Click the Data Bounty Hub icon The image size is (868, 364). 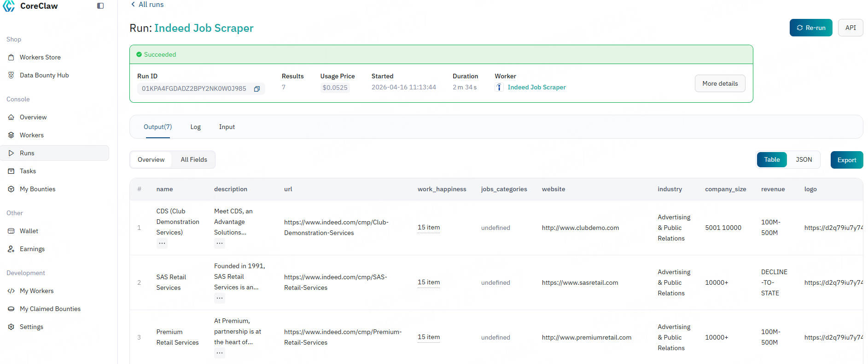11,75
